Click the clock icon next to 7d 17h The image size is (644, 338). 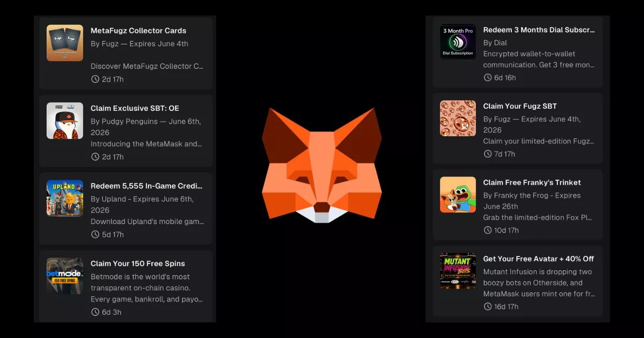click(x=488, y=154)
